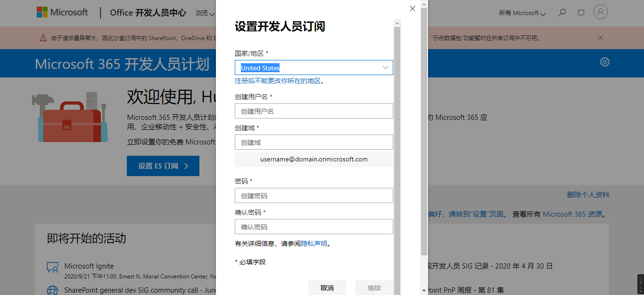
Task: Click the page scrollbar up arrow
Action: tap(424, 4)
